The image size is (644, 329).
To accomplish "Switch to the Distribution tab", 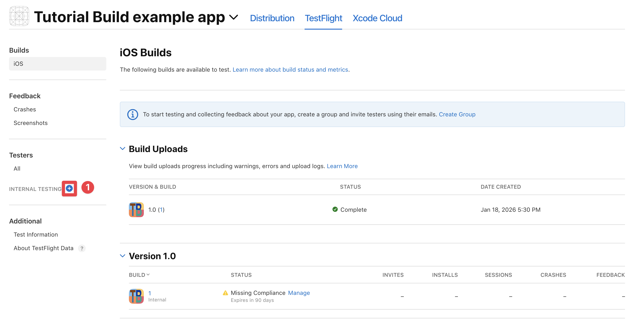I will click(272, 18).
